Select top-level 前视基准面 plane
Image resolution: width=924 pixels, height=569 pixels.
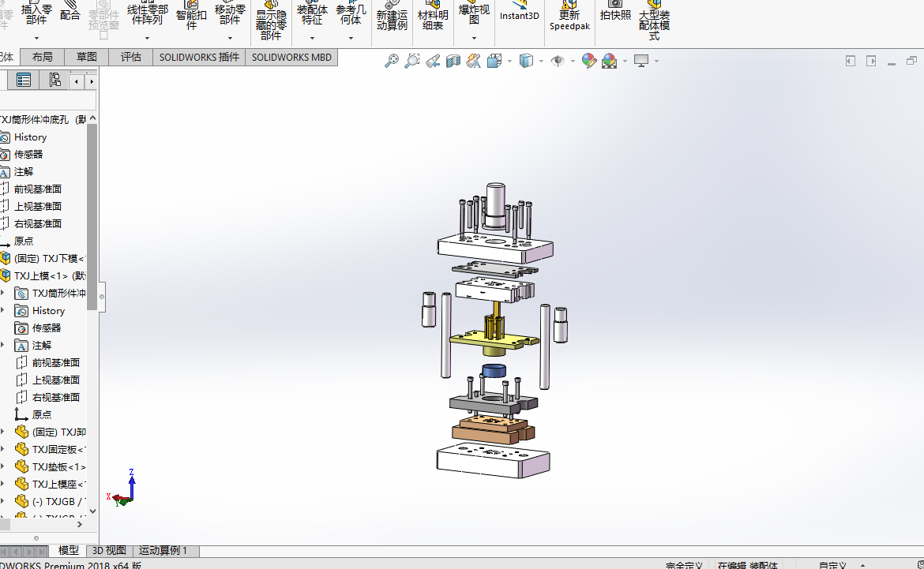[x=38, y=189]
